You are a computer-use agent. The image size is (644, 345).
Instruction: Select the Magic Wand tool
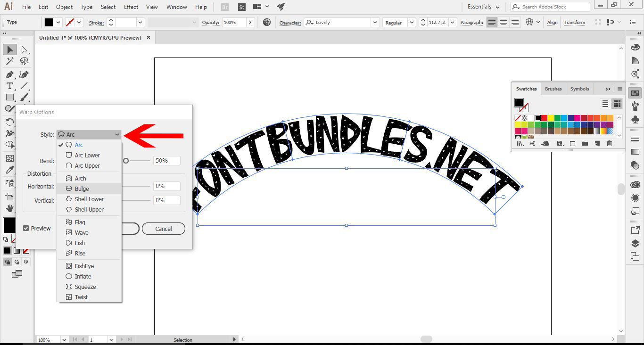coord(10,61)
